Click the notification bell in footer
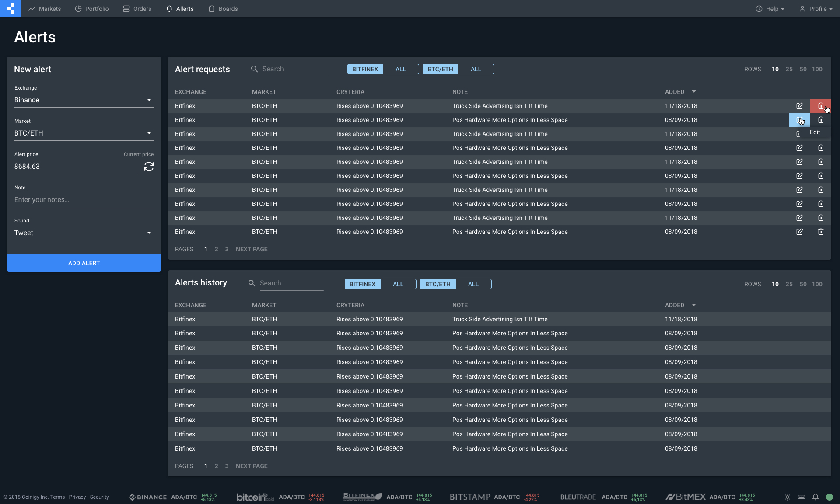The image size is (840, 504). [x=815, y=497]
